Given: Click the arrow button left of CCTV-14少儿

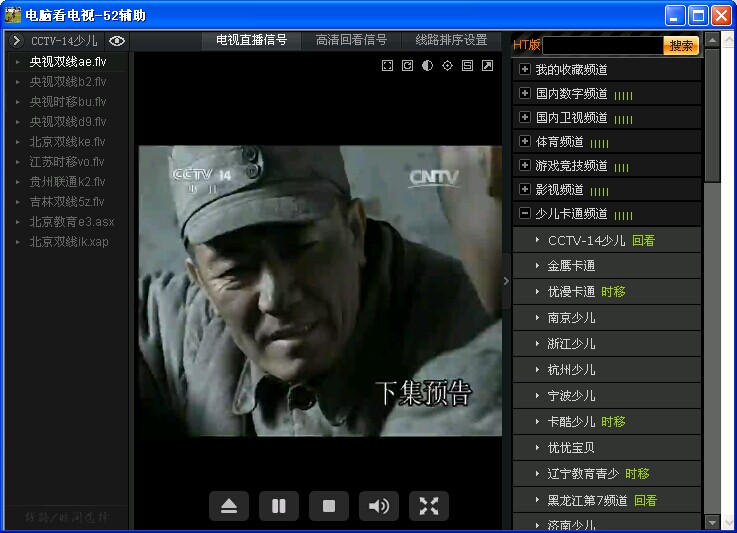Looking at the screenshot, I should tap(16, 41).
